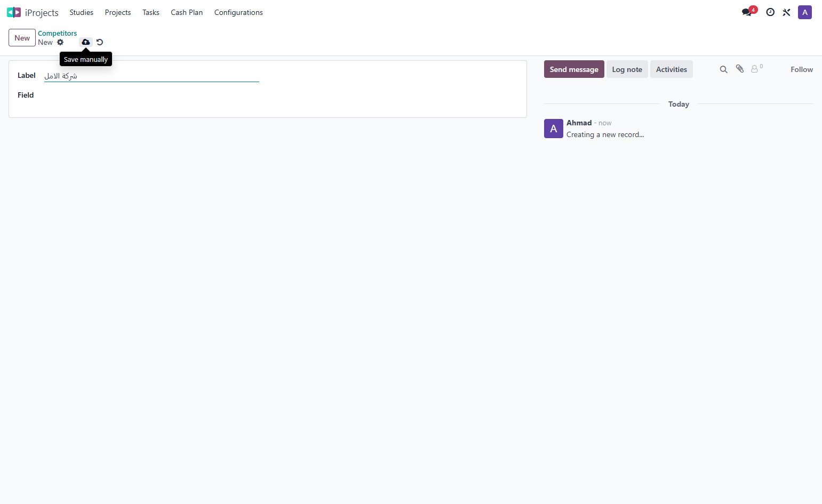
Task: Click the Send message button
Action: (574, 69)
